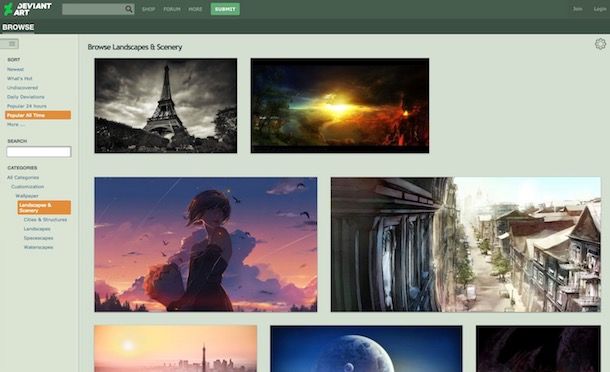Open glowing sunset fantasy landscape thumbnail

(340, 105)
